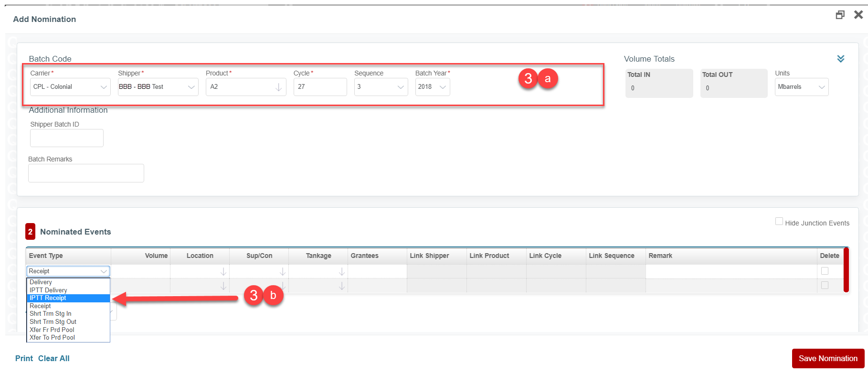Image resolution: width=868 pixels, height=385 pixels.
Task: Collapse the Volume Totals double-chevron icon
Action: pyautogui.click(x=841, y=59)
